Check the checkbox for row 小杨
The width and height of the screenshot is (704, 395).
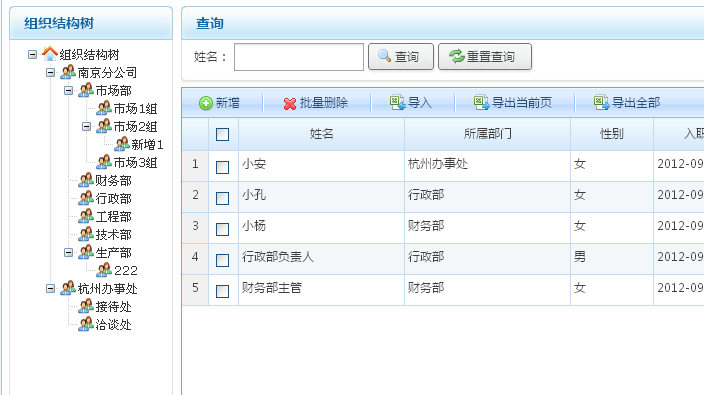222,229
